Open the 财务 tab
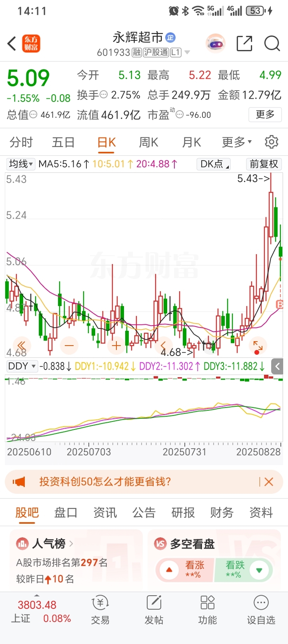This screenshot has width=288, height=644. [x=222, y=513]
